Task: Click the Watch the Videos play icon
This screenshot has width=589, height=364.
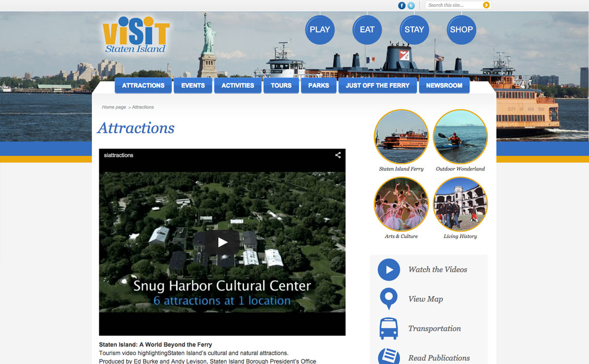Action: 389,270
